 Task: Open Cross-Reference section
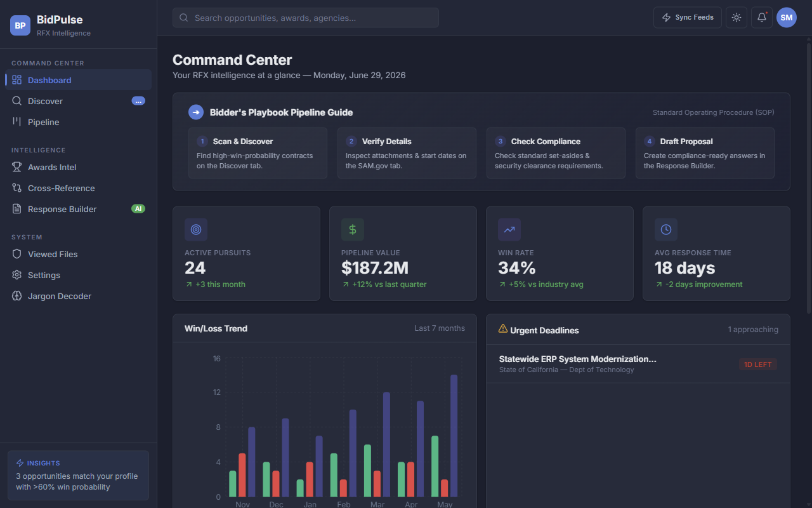[78, 188]
